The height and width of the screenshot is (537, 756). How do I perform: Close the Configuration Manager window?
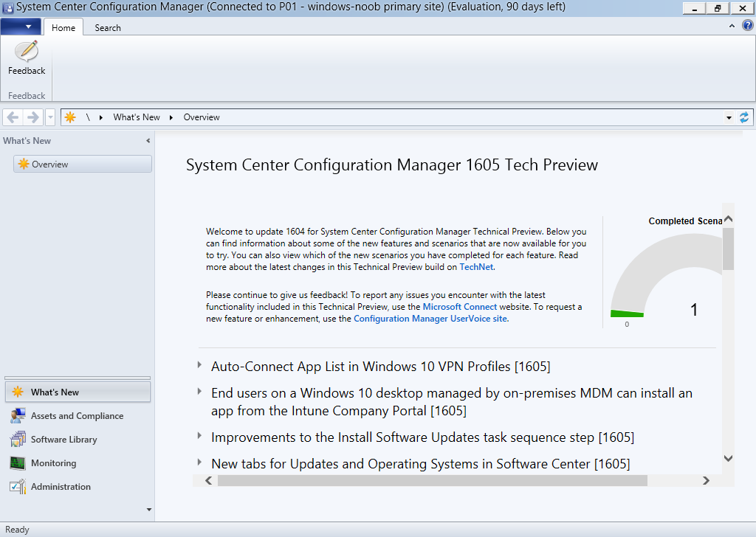tap(743, 8)
